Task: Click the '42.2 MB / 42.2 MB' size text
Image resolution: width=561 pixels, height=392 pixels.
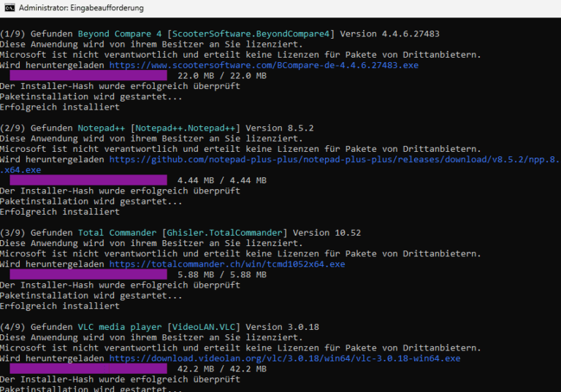Action: pyautogui.click(x=222, y=369)
